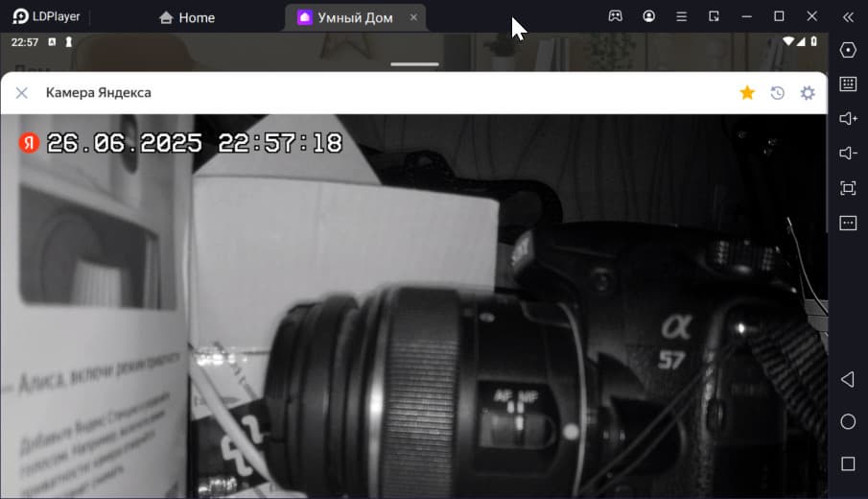Close the Умный Дом tab
Image resolution: width=868 pixels, height=499 pixels.
click(413, 17)
